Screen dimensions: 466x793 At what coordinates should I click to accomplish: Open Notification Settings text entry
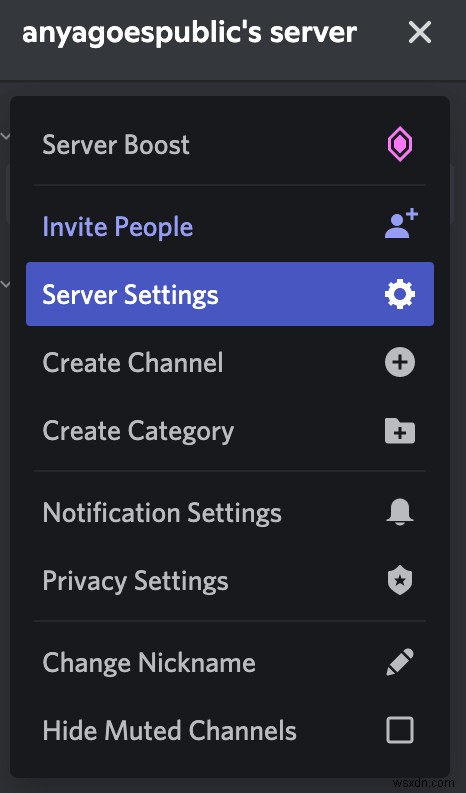[162, 513]
